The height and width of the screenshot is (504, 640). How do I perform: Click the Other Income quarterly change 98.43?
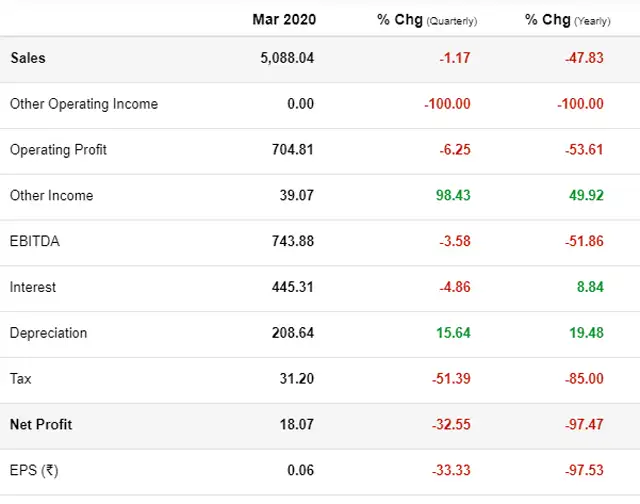coord(453,196)
